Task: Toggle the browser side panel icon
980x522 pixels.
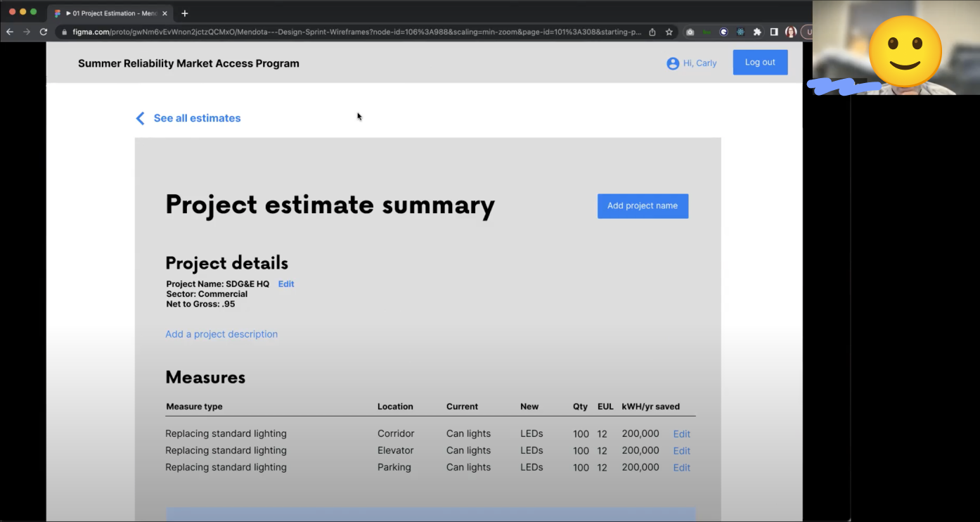Action: click(x=774, y=32)
